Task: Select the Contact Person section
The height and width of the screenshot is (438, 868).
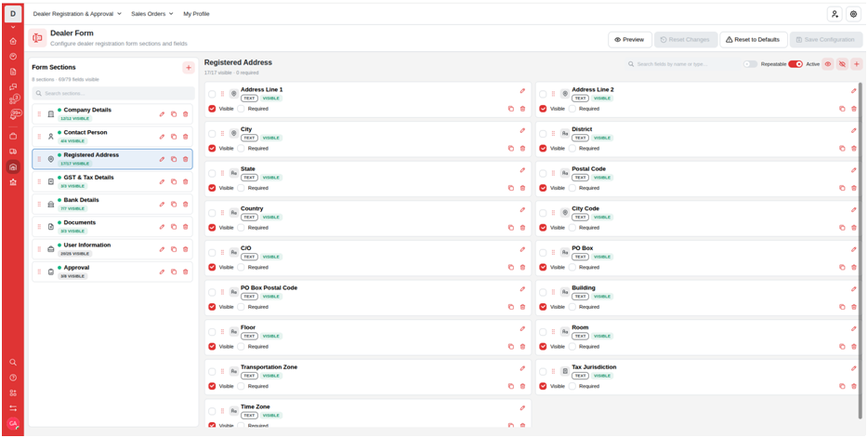Action: pyautogui.click(x=112, y=137)
